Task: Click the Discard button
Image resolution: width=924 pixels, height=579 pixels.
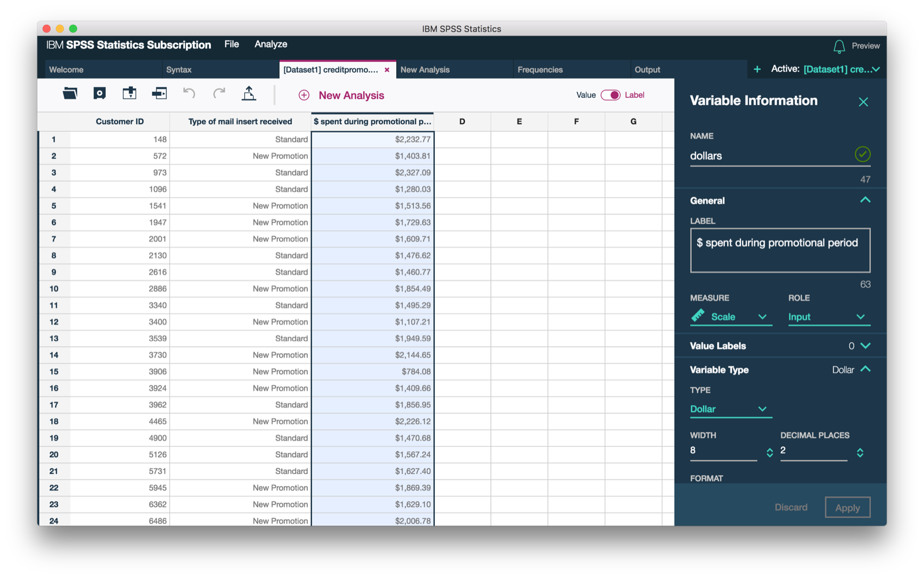Action: (x=791, y=507)
